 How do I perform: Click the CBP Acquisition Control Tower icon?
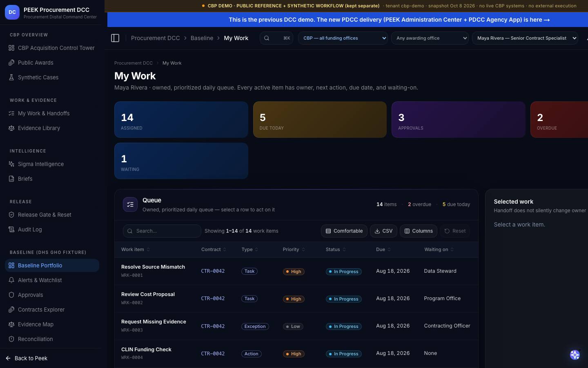(11, 48)
